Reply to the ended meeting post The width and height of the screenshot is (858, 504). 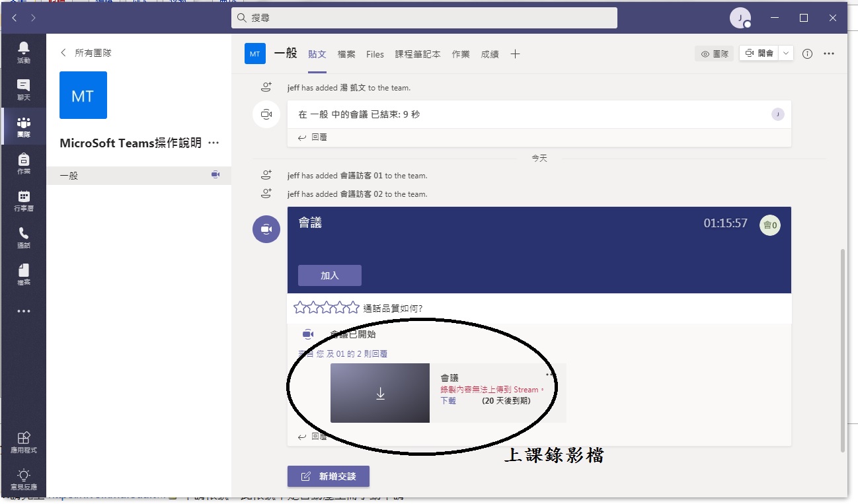pyautogui.click(x=313, y=137)
